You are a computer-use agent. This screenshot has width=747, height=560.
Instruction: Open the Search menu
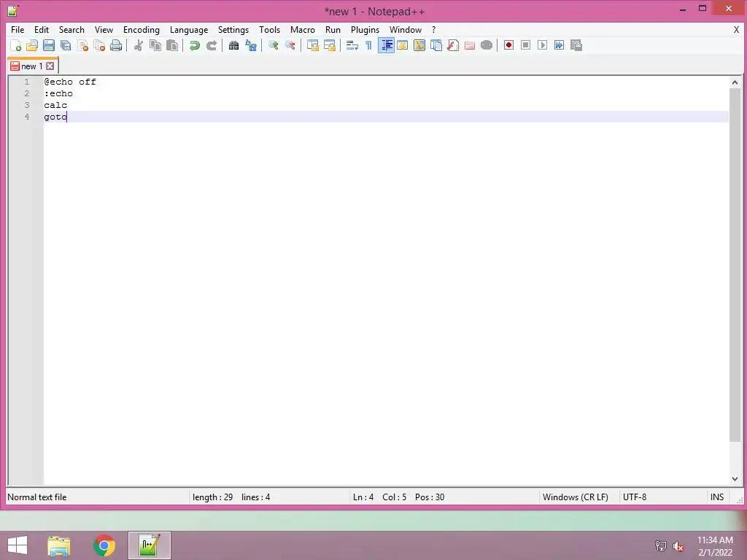(x=71, y=29)
